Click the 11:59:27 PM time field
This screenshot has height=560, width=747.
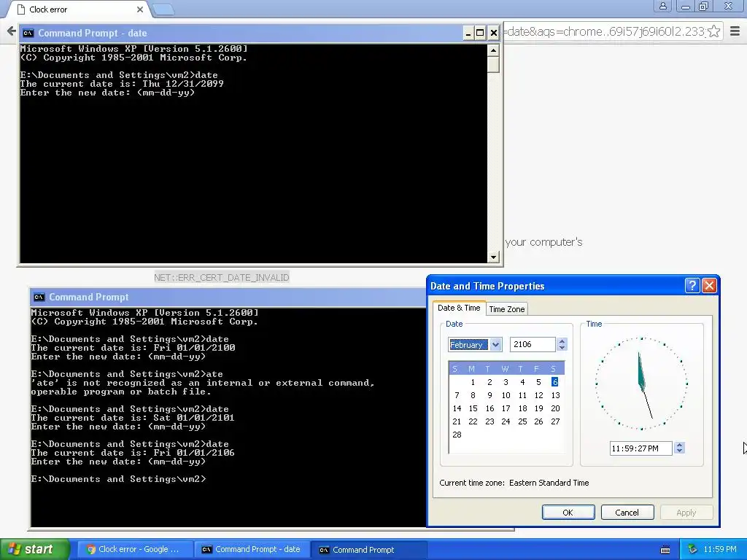[x=640, y=448]
